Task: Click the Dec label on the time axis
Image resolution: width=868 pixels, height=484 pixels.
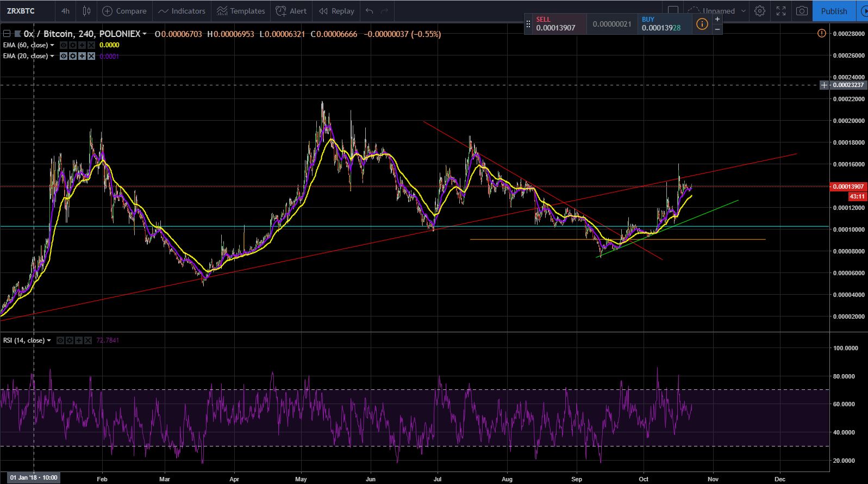Action: pos(780,479)
